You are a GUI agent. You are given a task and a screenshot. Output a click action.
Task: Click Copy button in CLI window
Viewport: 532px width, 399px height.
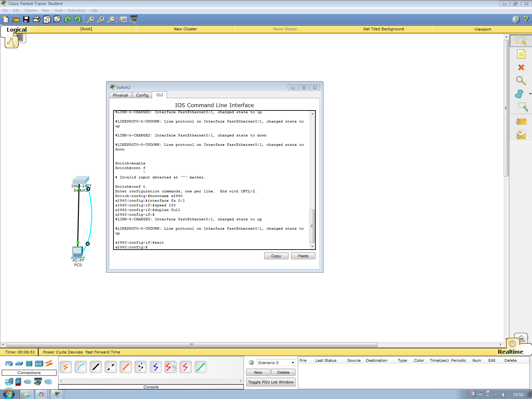276,256
